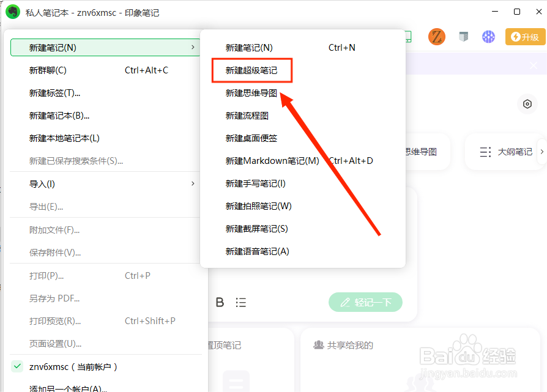The width and height of the screenshot is (547, 392).
Task: Open the 共享给我的 section heading
Action: [x=350, y=346]
